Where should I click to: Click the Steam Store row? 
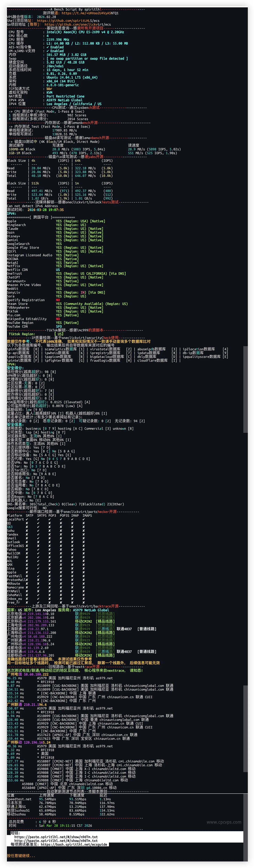coord(67,304)
